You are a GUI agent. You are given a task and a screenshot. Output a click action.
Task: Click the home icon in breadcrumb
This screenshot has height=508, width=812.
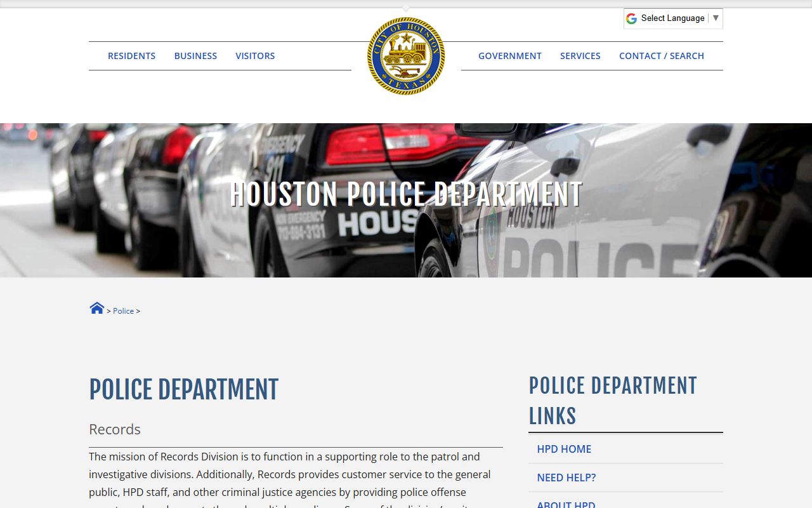coord(96,309)
